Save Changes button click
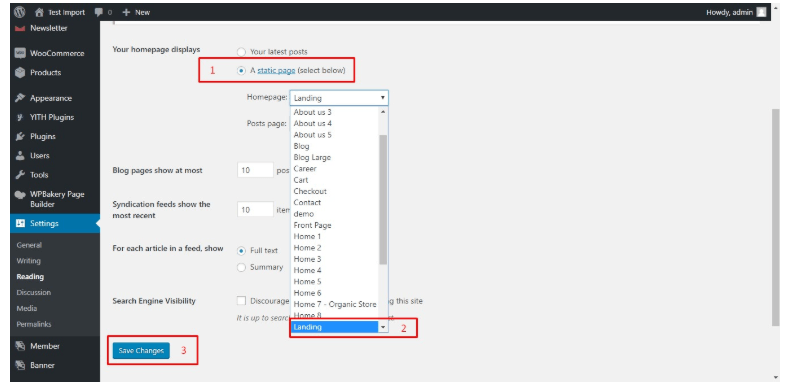 click(x=141, y=351)
